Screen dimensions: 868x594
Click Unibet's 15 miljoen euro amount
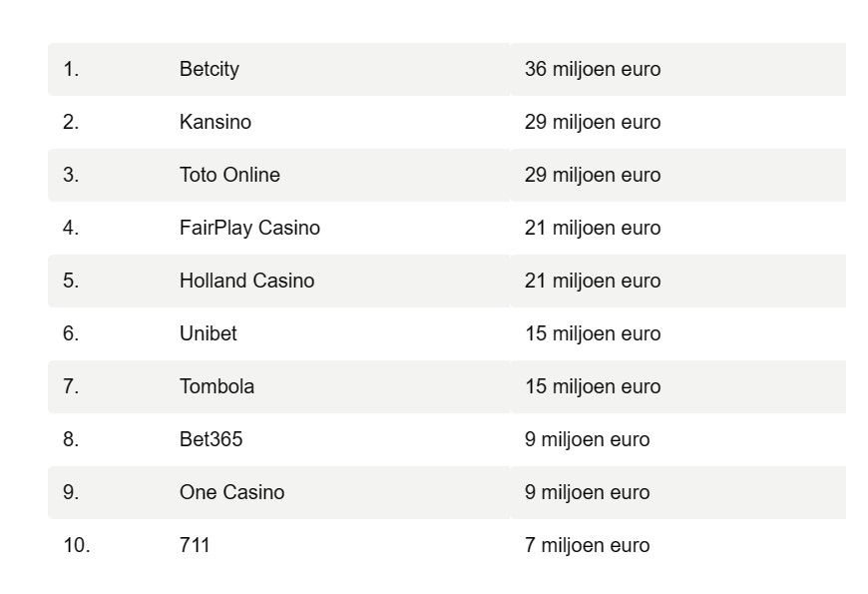593,333
